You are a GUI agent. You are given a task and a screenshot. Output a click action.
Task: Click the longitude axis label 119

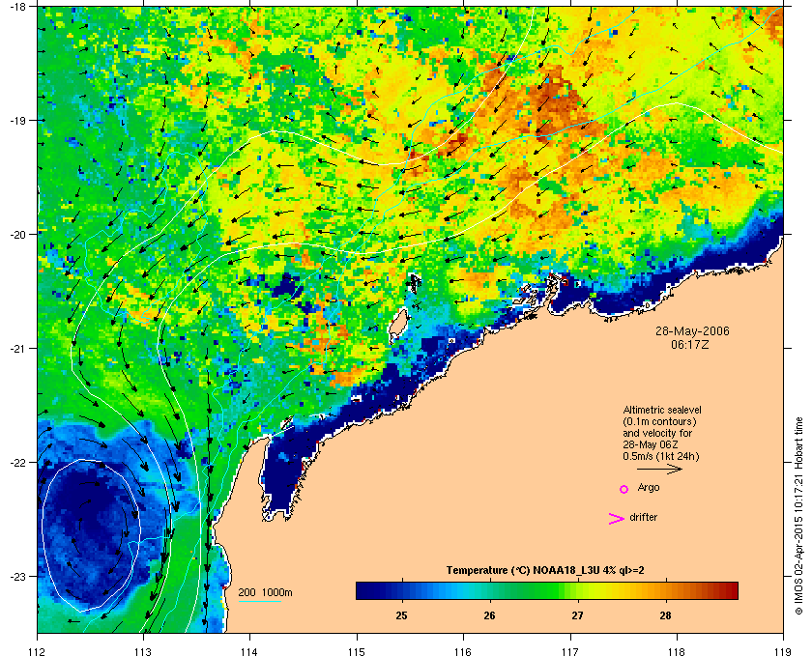click(x=783, y=652)
